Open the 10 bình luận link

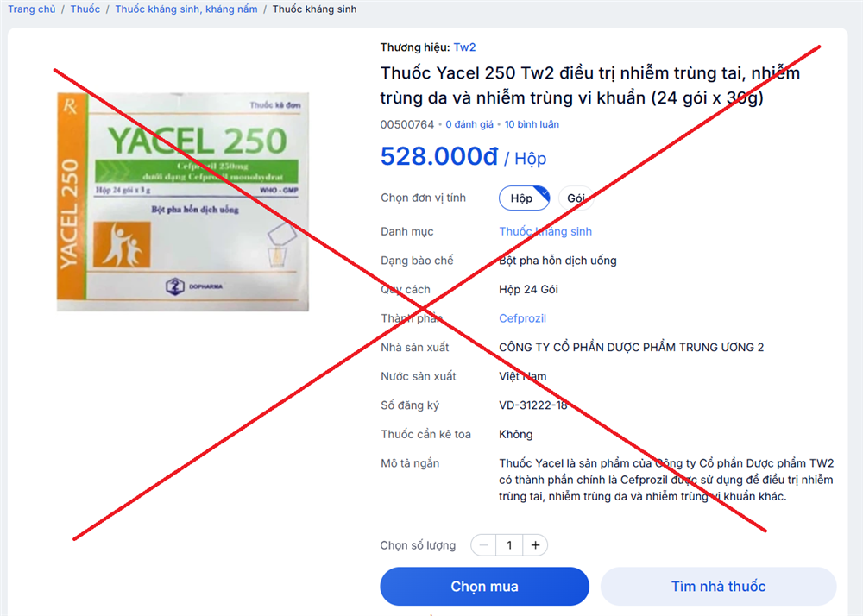pos(532,124)
